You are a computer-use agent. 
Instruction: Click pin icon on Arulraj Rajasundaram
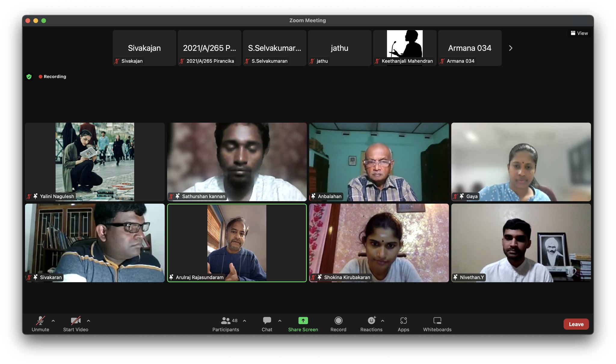(x=171, y=277)
